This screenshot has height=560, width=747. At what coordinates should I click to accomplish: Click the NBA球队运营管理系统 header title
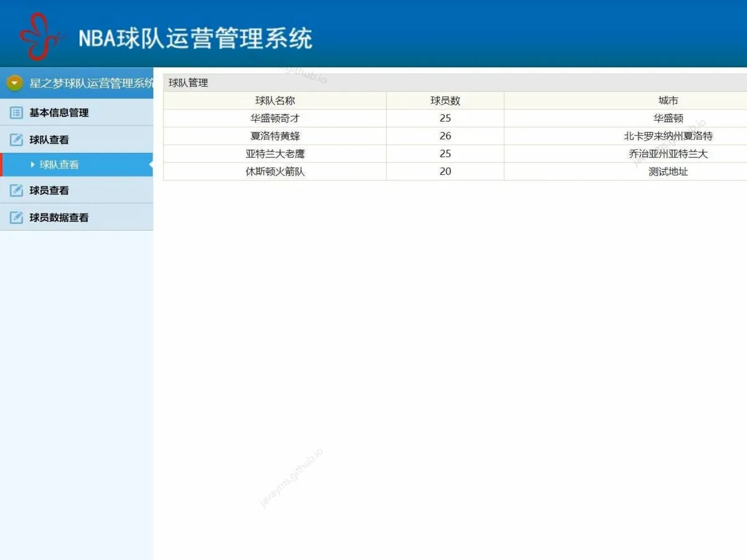[x=195, y=38]
